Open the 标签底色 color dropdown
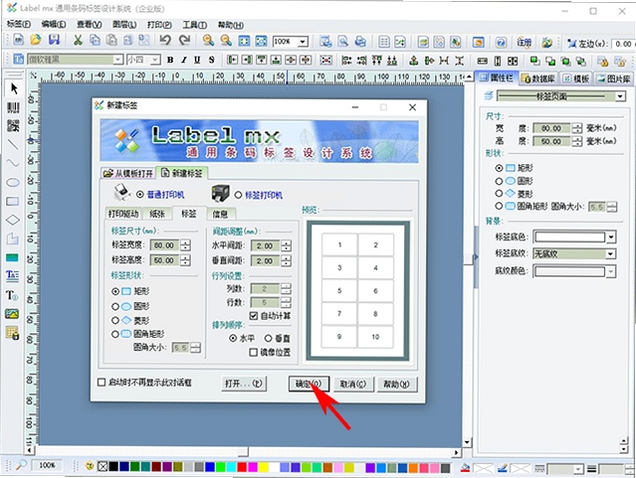 [x=611, y=237]
